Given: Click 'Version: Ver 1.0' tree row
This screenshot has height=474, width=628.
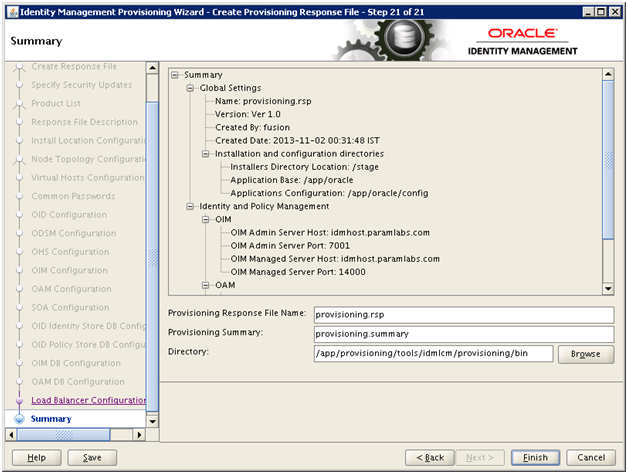Looking at the screenshot, I should [x=248, y=115].
